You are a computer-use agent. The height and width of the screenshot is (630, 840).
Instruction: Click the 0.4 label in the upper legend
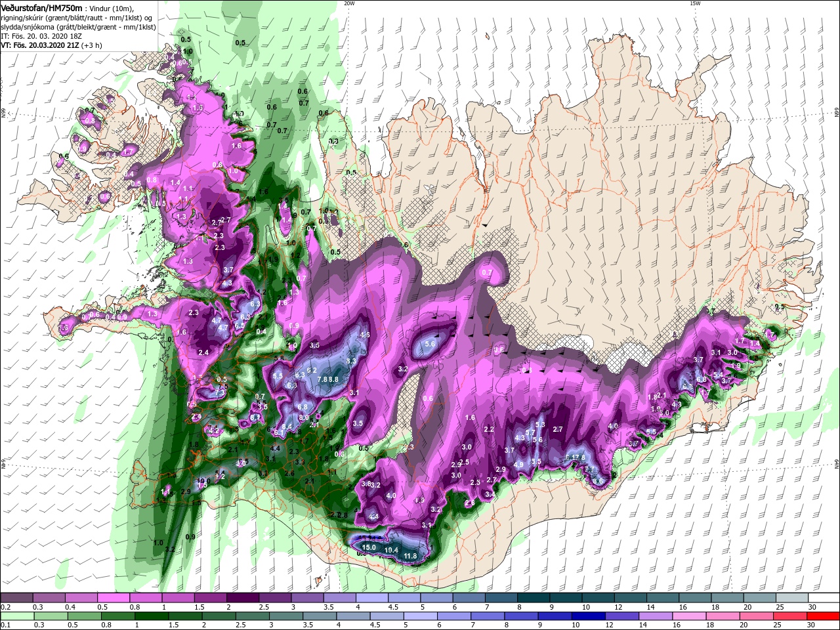click(x=70, y=607)
